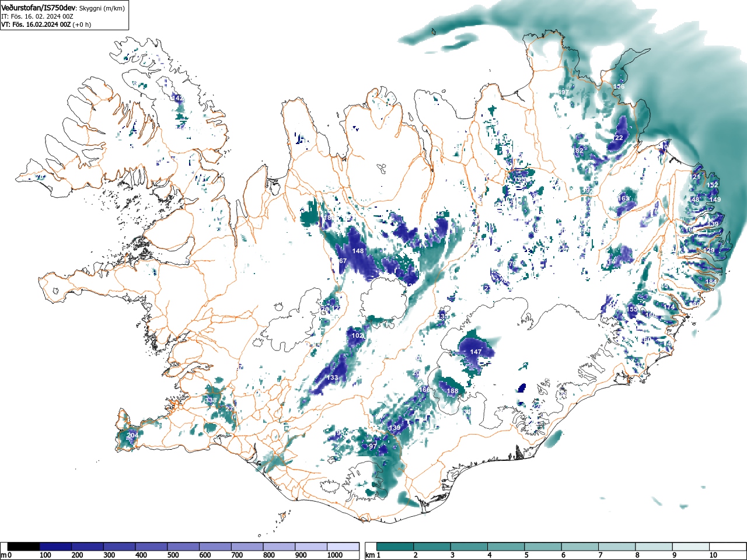The image size is (747, 560).
Task: Click the 900–1000 m legend swatch
Action: pyautogui.click(x=311, y=547)
